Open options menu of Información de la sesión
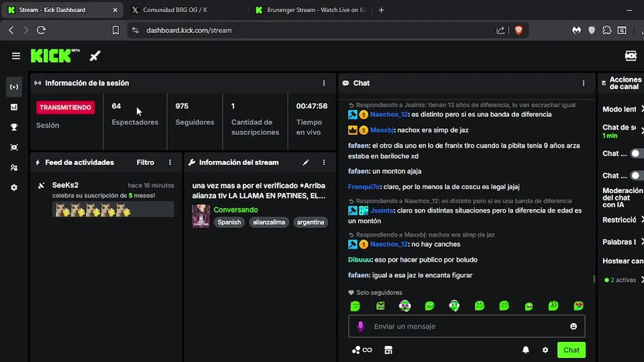644x362 pixels. click(324, 83)
